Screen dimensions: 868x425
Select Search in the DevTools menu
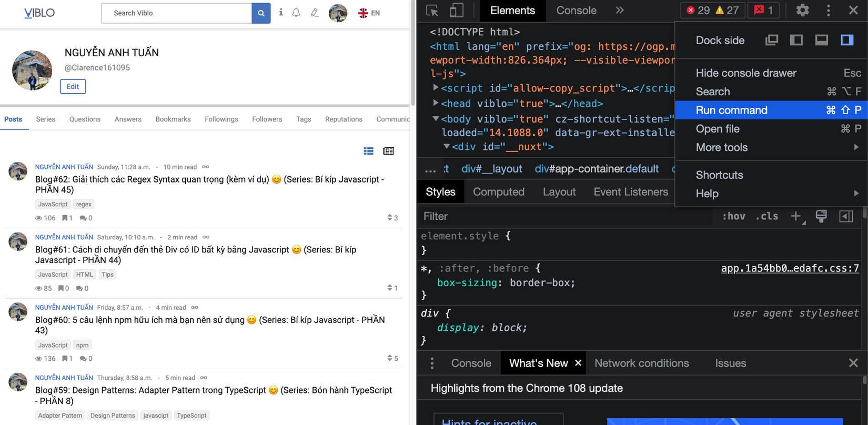(771, 92)
